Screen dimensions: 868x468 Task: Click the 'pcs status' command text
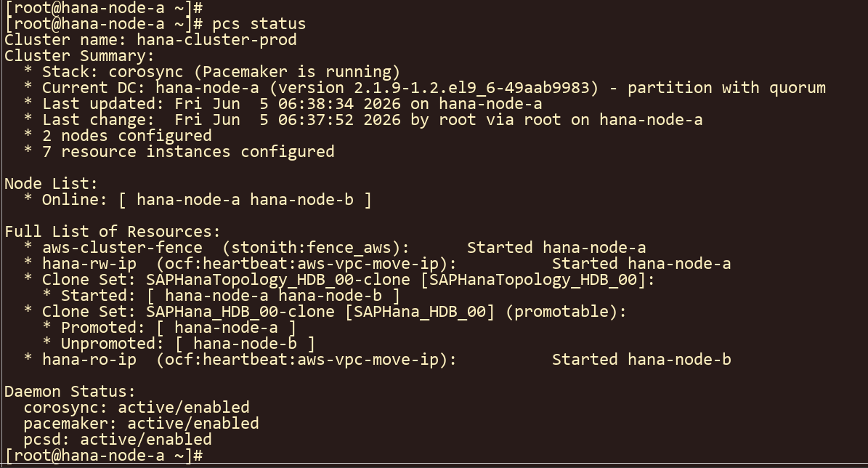[x=259, y=24]
